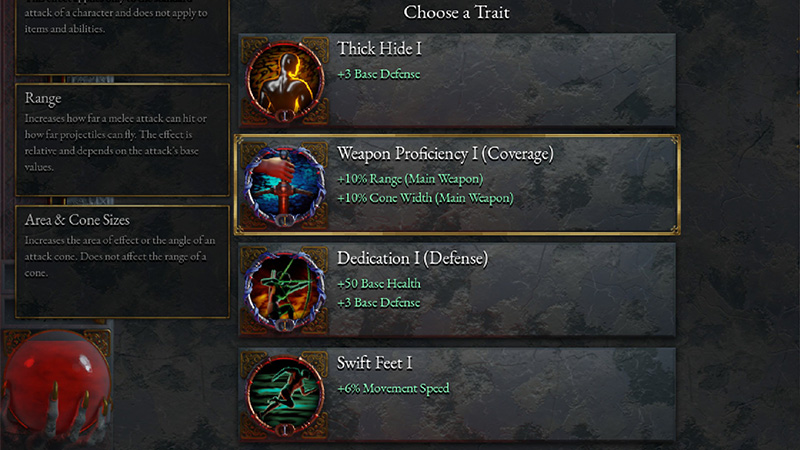Image resolution: width=800 pixels, height=450 pixels.
Task: Click the +50 Base Health bonus text
Action: coord(379,284)
